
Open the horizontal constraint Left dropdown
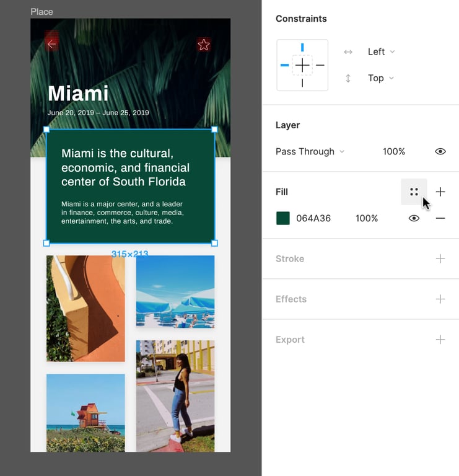tap(381, 51)
